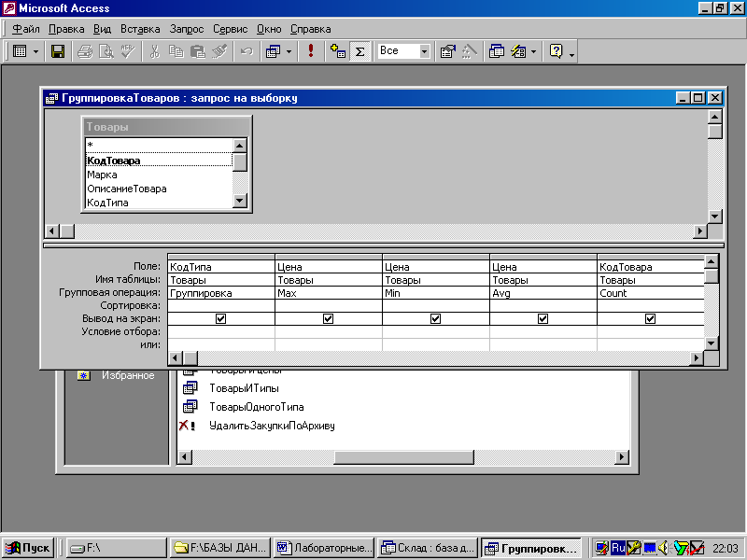Open the Сервис menu

click(x=230, y=29)
